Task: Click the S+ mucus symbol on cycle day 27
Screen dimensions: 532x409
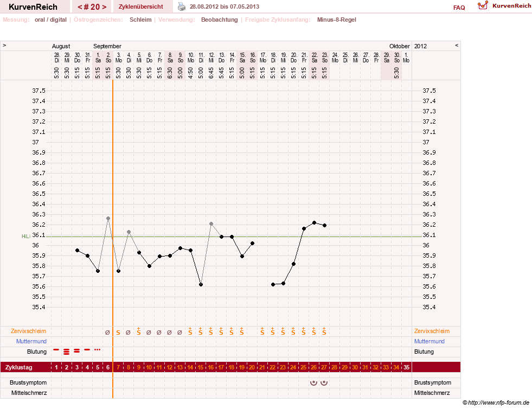Action: (324, 331)
